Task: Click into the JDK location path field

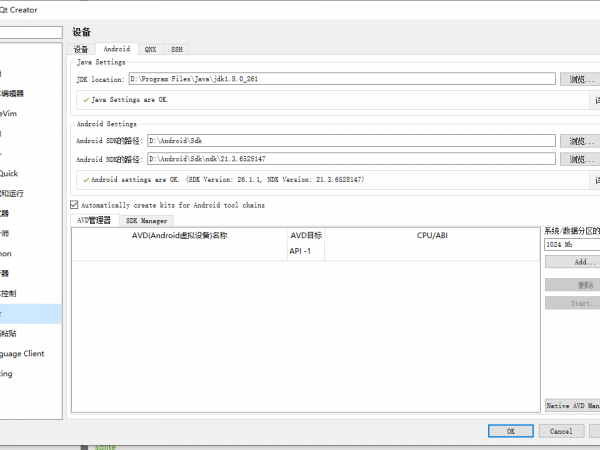Action: click(x=340, y=78)
